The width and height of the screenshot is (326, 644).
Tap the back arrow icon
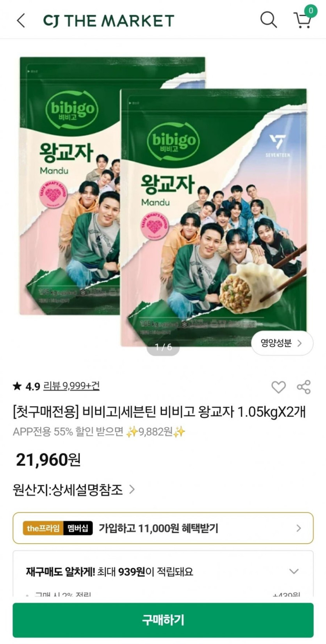point(21,20)
